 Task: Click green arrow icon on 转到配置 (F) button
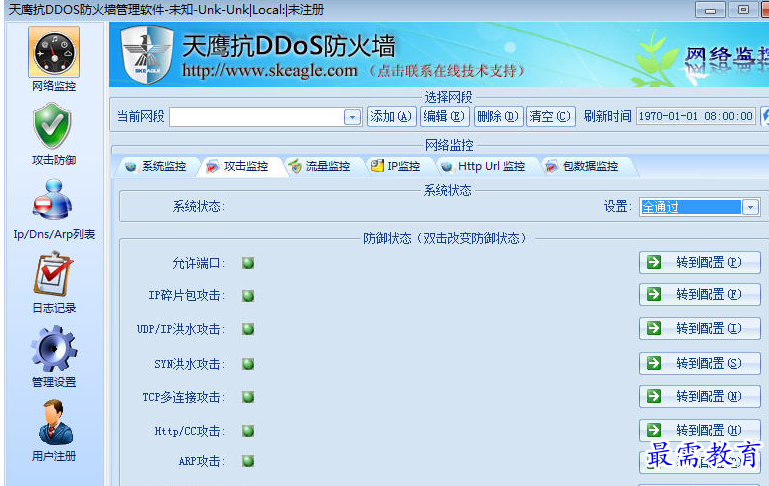coord(654,294)
